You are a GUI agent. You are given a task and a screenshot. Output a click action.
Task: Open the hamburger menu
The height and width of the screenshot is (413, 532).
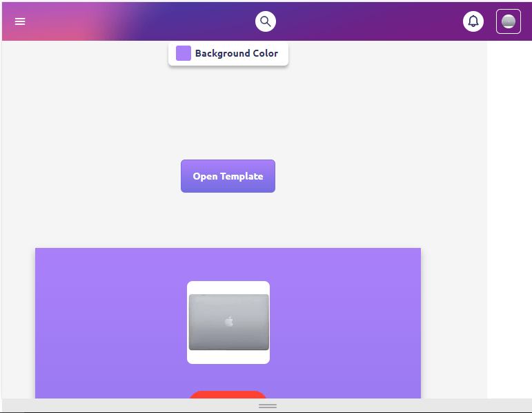coord(20,21)
